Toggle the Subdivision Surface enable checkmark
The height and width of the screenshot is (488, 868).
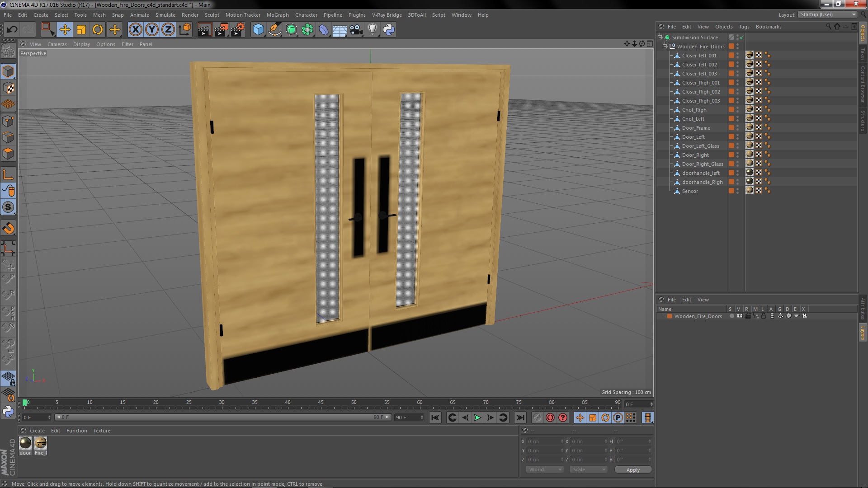(742, 38)
